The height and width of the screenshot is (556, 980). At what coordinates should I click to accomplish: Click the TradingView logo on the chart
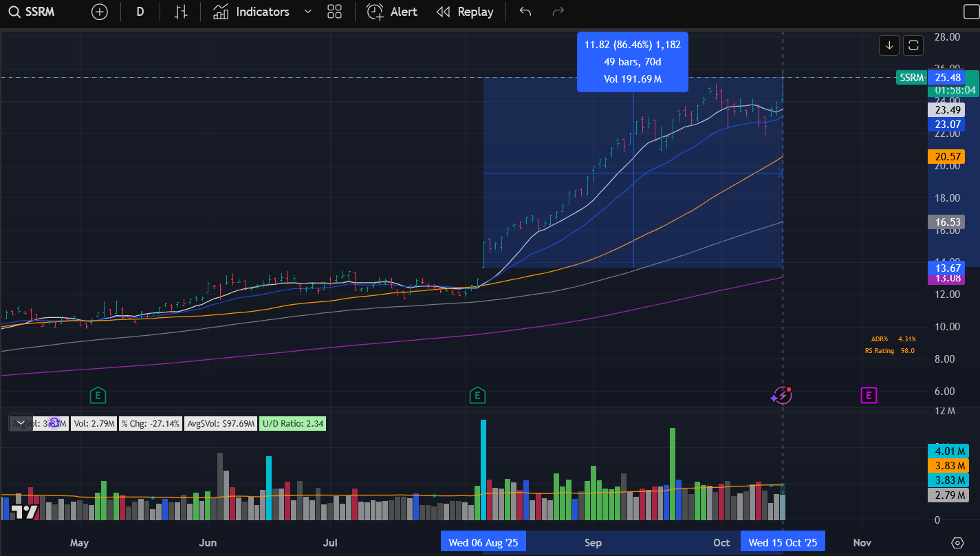point(25,511)
